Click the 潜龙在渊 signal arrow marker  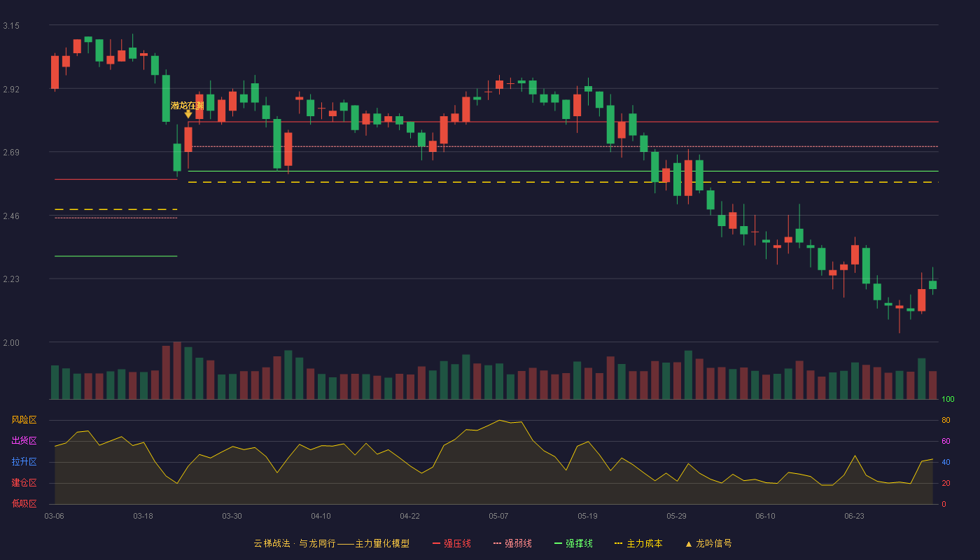(188, 113)
